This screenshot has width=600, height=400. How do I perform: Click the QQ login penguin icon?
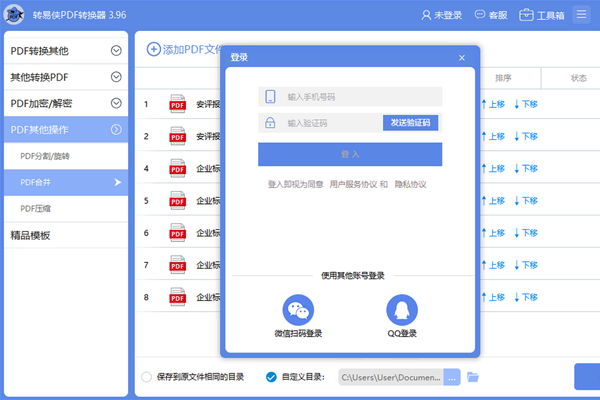pyautogui.click(x=401, y=309)
